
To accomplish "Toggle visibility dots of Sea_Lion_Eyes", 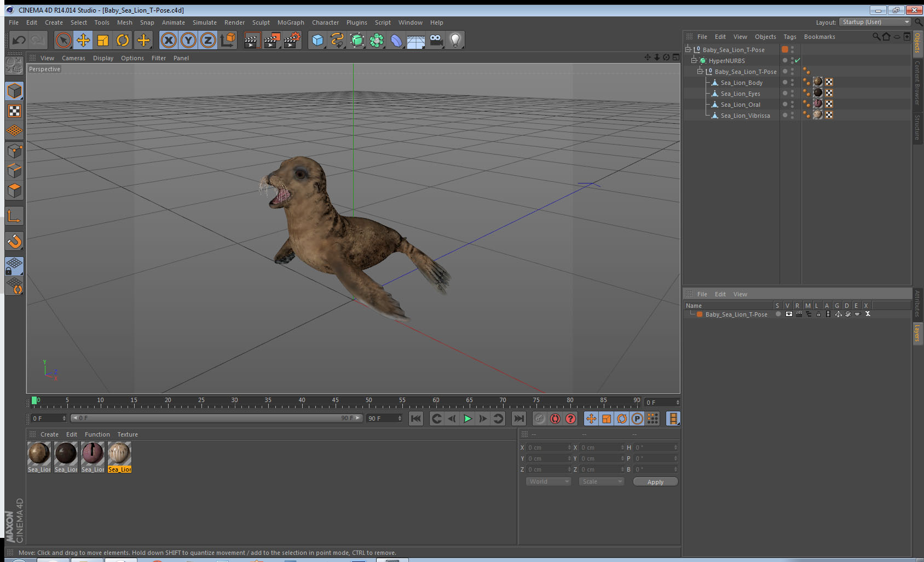I will (792, 93).
